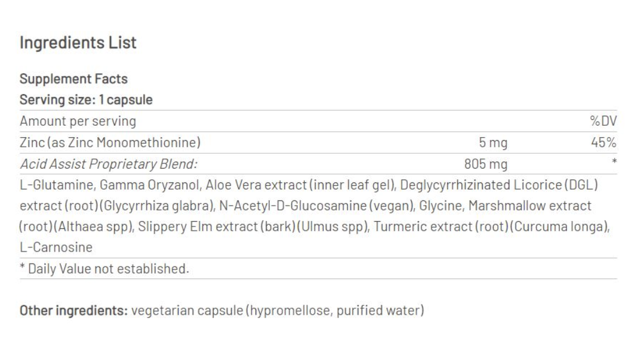Click the "* Daily Value not established." footnote
Screen dimensions: 644x363
click(x=104, y=269)
